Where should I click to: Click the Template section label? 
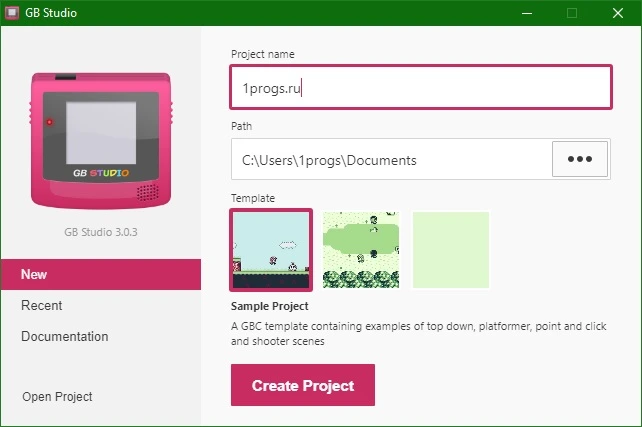coord(253,198)
